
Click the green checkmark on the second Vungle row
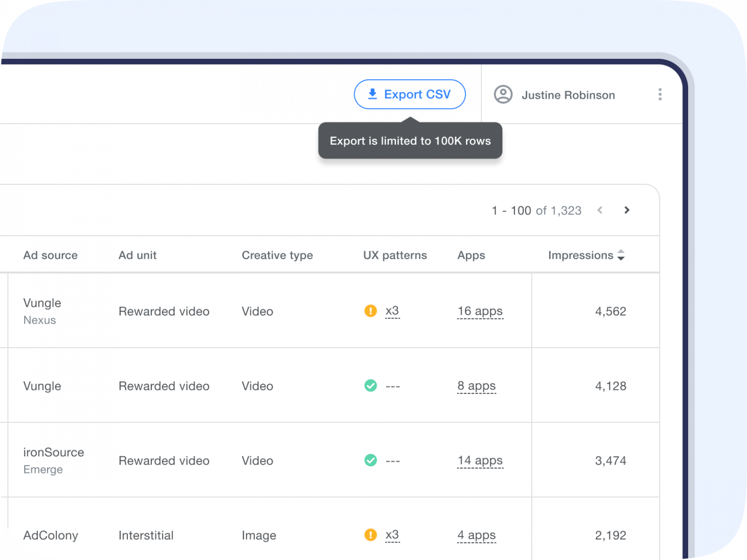(x=371, y=385)
